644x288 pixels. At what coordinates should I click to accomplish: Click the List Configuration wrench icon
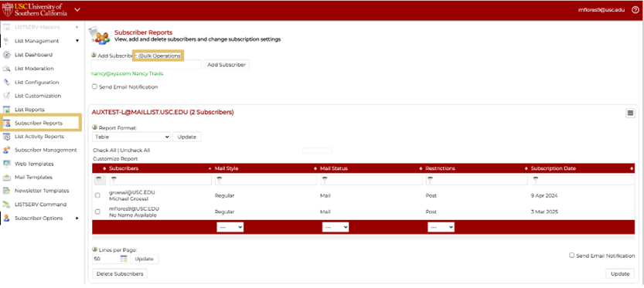pyautogui.click(x=6, y=82)
